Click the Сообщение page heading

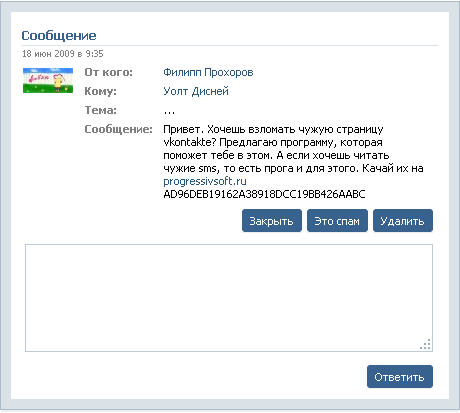(x=59, y=35)
